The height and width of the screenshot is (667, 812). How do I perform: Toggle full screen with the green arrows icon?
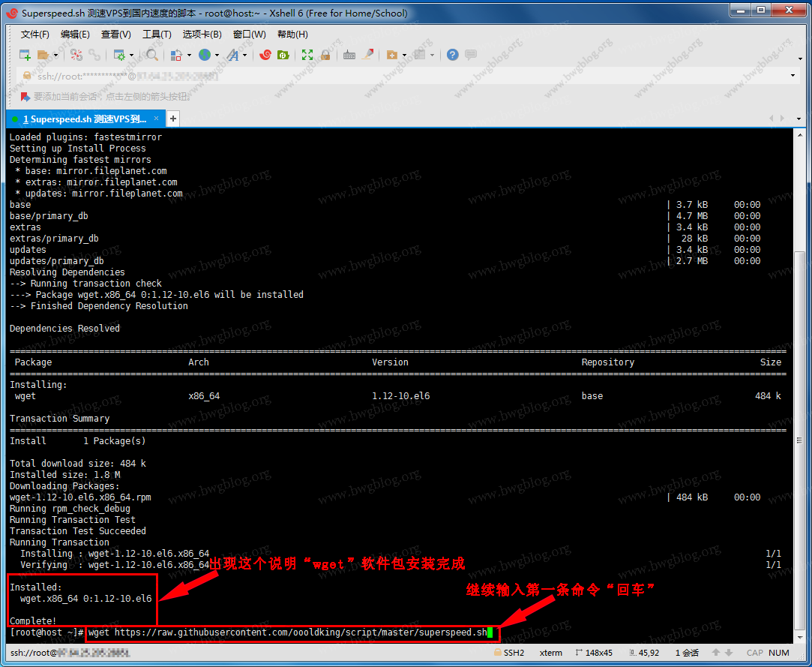[307, 55]
